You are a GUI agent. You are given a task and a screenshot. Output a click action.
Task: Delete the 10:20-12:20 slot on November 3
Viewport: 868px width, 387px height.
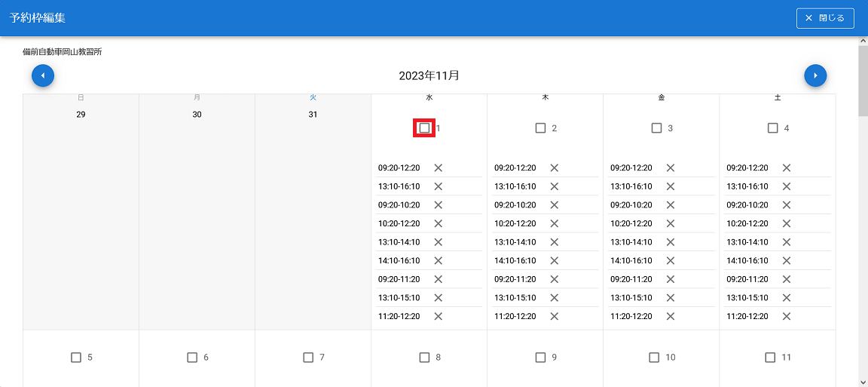tap(670, 223)
